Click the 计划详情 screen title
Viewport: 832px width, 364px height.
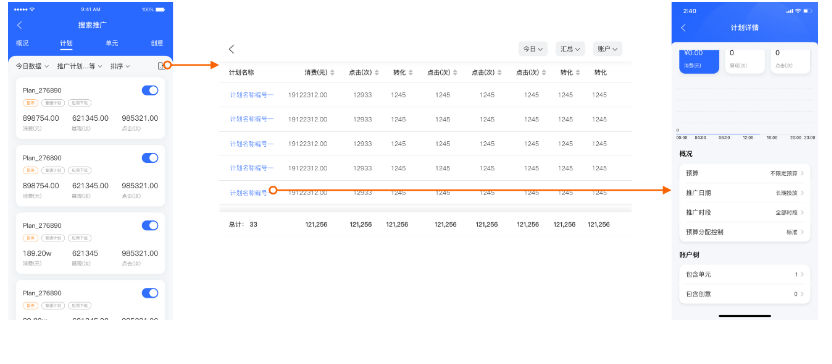click(x=744, y=28)
